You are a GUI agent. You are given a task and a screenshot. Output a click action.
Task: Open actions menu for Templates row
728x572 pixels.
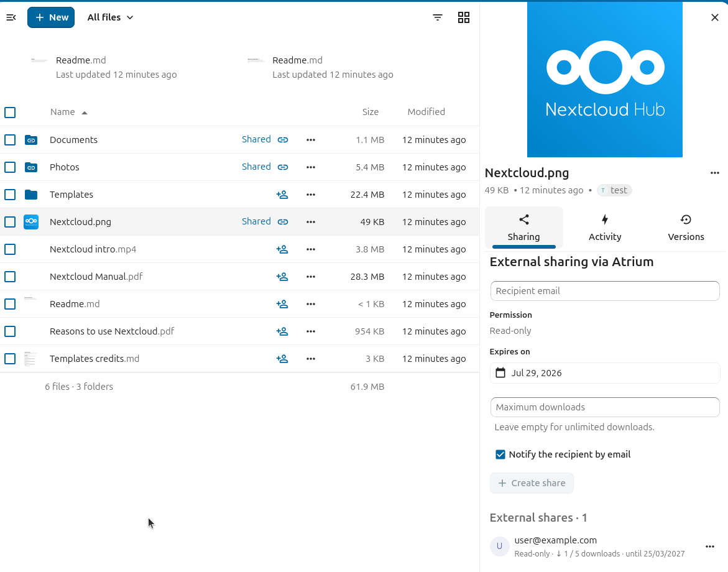[x=311, y=195]
